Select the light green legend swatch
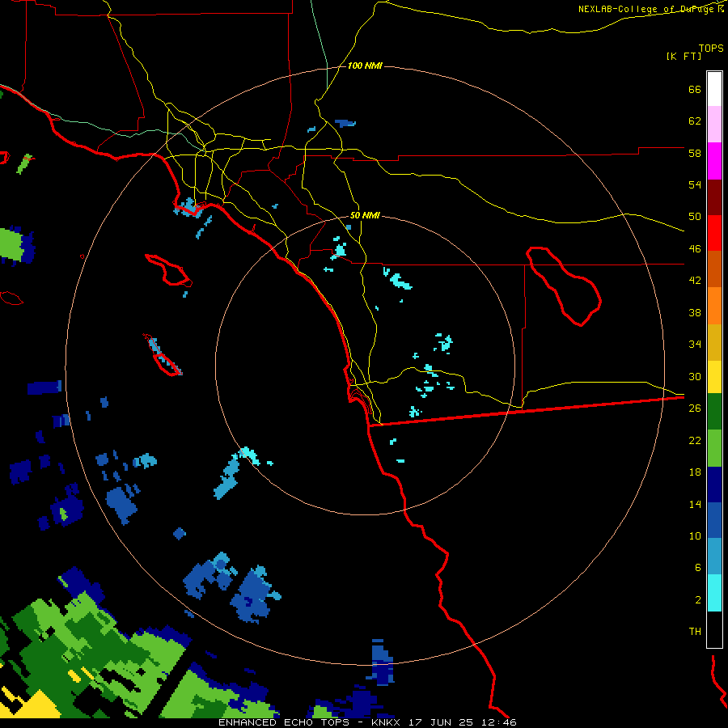The width and height of the screenshot is (728, 728). pos(714,448)
